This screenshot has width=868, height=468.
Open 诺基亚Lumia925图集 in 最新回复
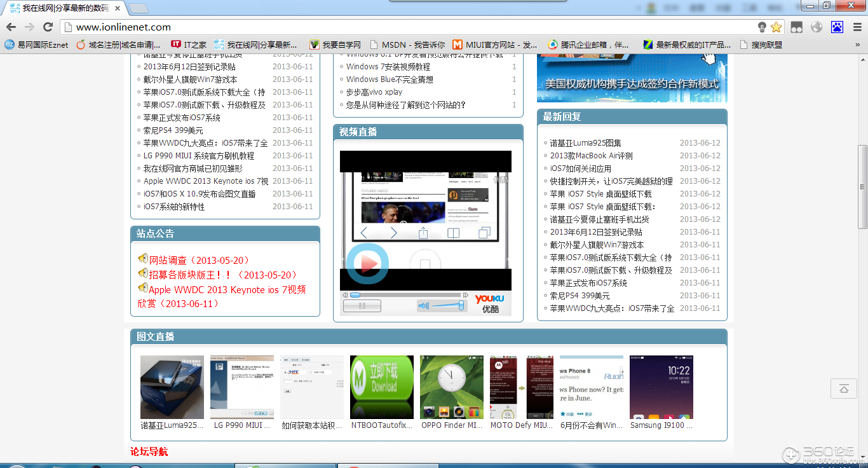point(586,143)
